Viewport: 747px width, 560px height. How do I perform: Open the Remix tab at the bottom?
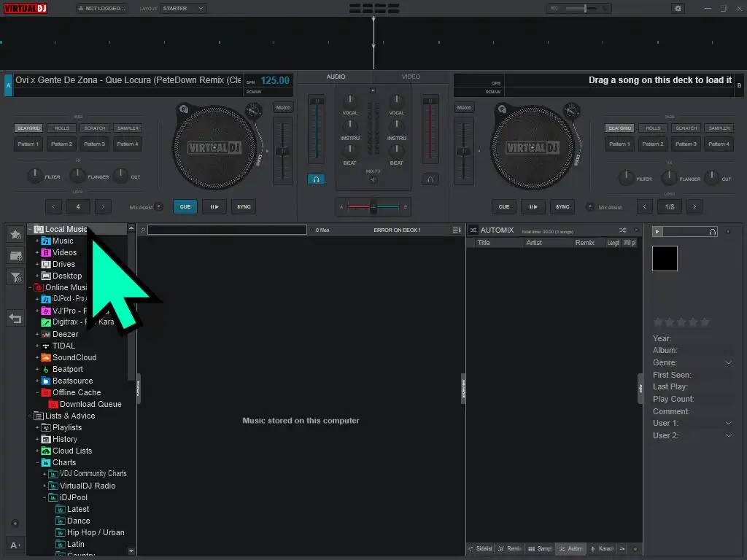pos(510,549)
